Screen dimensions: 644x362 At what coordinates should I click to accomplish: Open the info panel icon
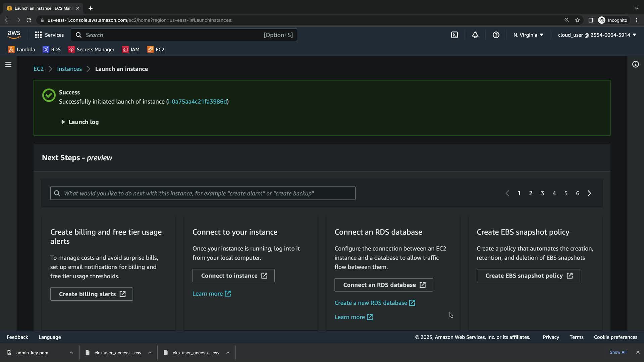click(x=635, y=64)
